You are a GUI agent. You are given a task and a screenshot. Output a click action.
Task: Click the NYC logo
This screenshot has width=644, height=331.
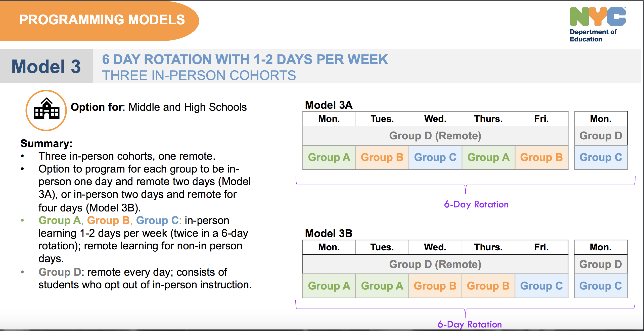click(597, 17)
